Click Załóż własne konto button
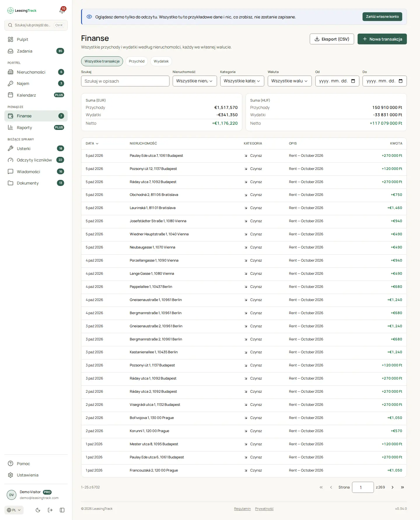420x520 pixels. point(382,17)
